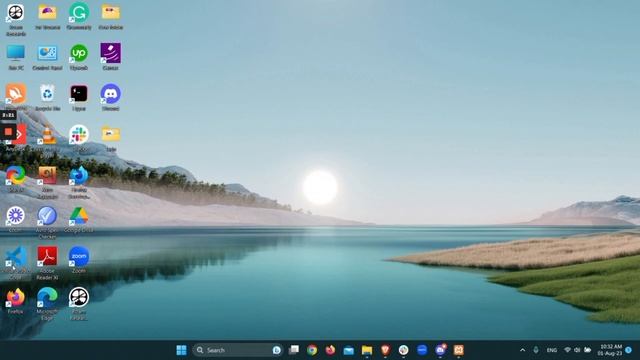
Task: Open the orange XAMPP icon on the taskbar
Action: (x=459, y=350)
